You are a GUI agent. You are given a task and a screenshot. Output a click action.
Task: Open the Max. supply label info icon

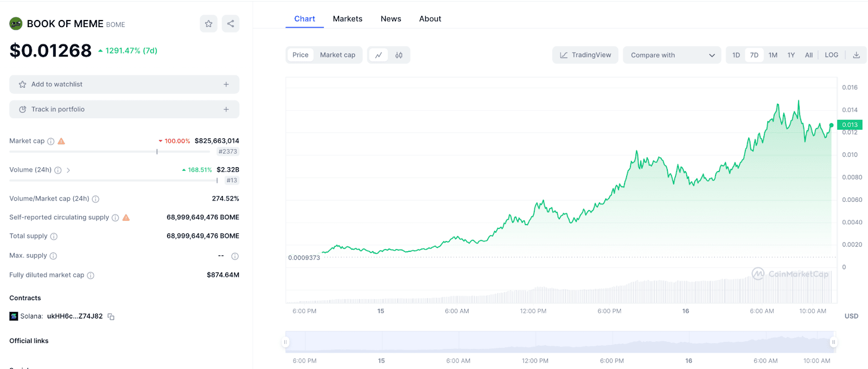coord(53,256)
